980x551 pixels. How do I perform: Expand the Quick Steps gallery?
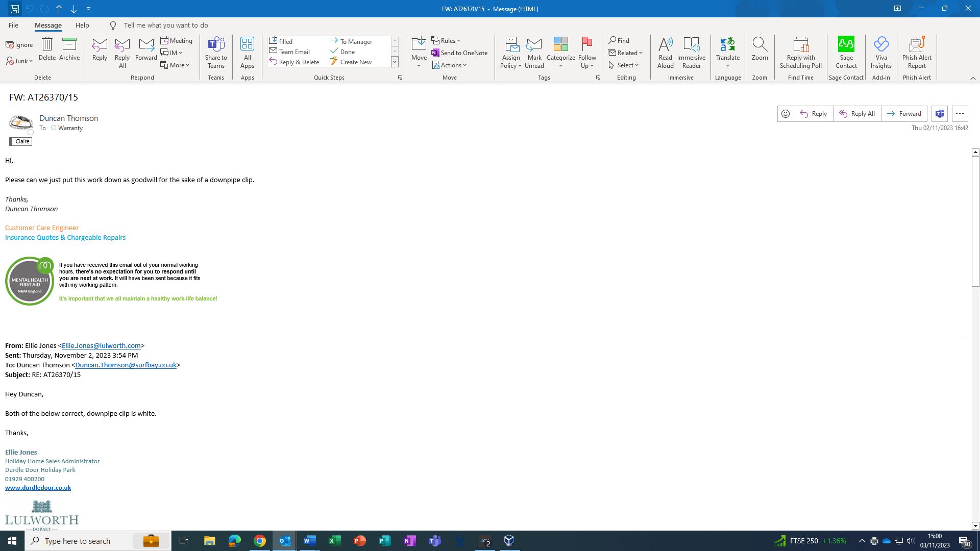click(395, 62)
